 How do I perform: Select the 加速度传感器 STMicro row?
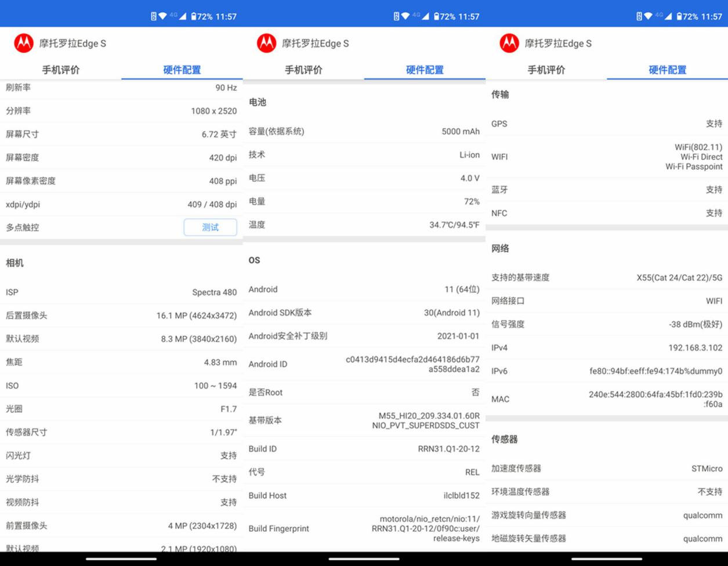607,468
